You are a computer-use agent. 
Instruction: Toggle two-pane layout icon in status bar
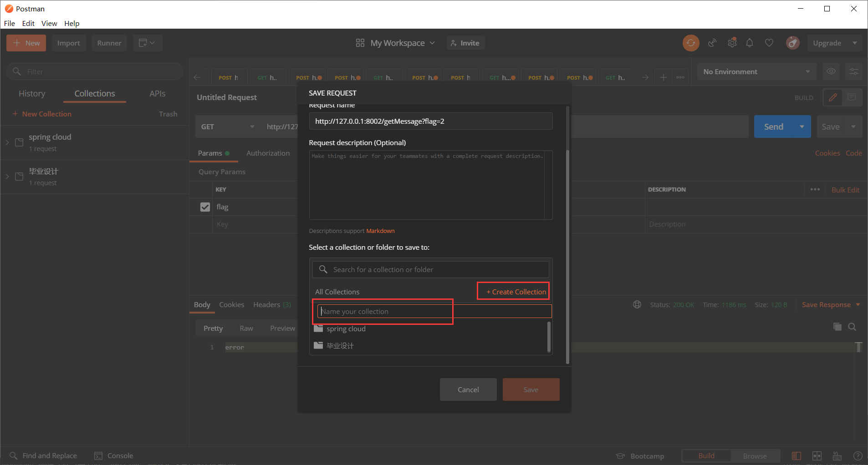click(817, 456)
